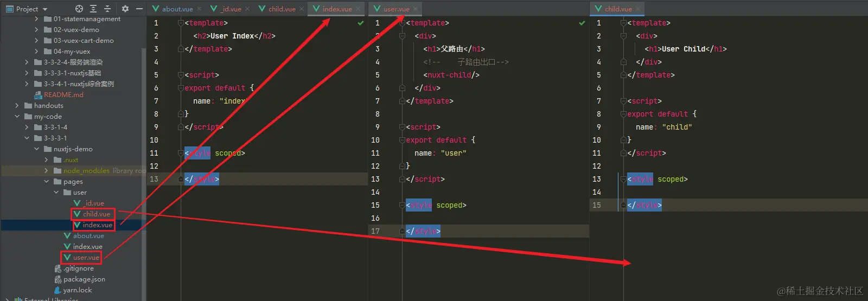
Task: Fold the script block in right child.vue editor
Action: point(623,101)
